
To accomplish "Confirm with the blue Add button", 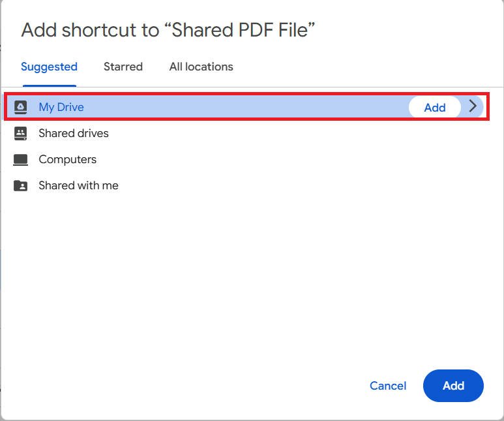I will tap(453, 386).
